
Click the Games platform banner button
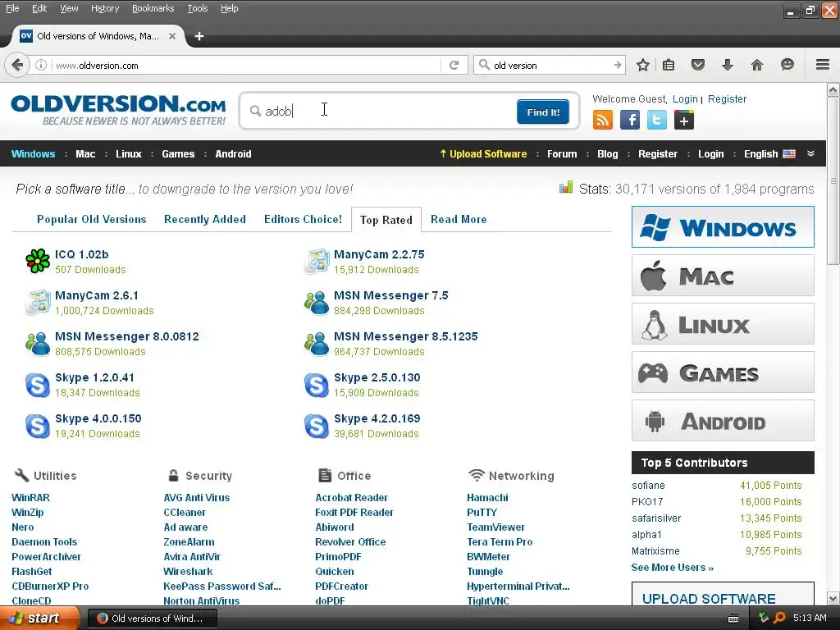tap(723, 372)
